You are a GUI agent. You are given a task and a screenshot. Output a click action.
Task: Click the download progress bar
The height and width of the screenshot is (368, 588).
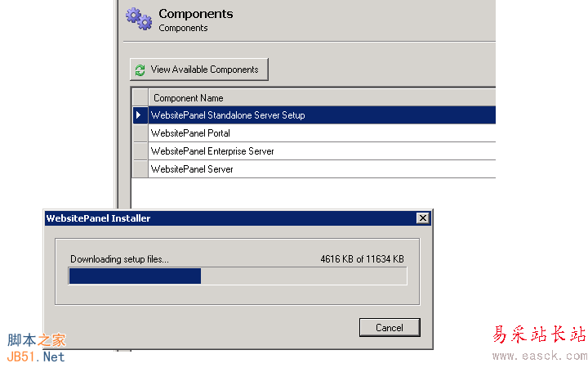[237, 276]
